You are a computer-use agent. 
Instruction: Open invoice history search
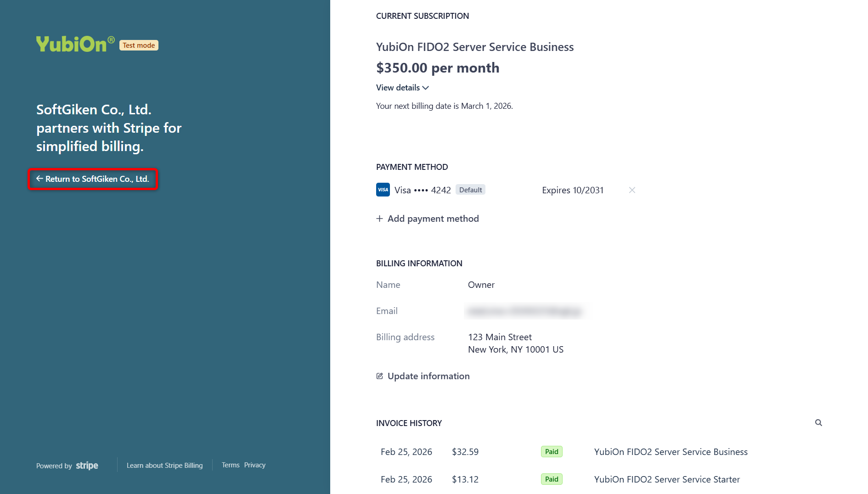(819, 422)
